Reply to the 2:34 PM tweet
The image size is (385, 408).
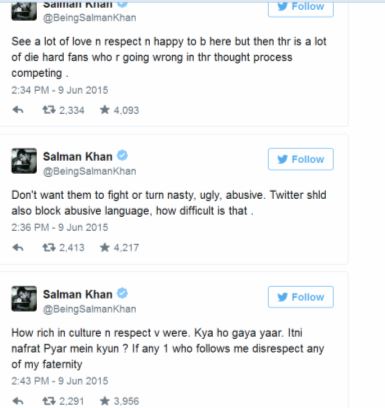18,110
